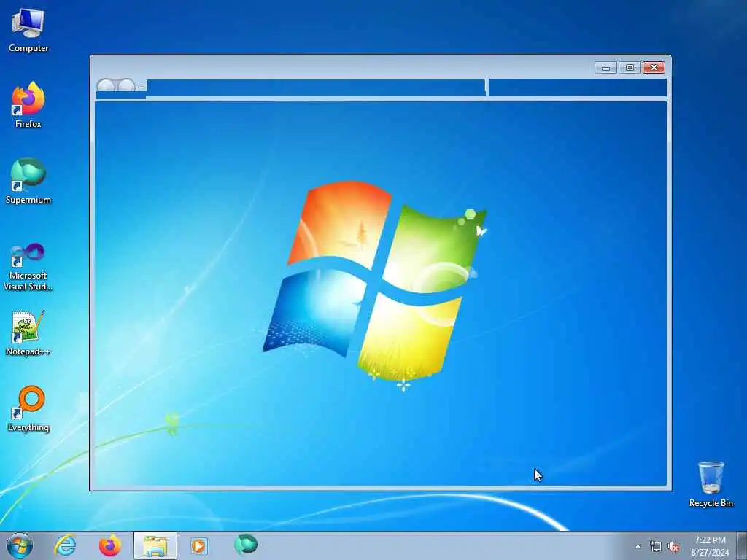Open the muted volume tray icon
Image resolution: width=747 pixels, height=560 pixels.
(673, 547)
